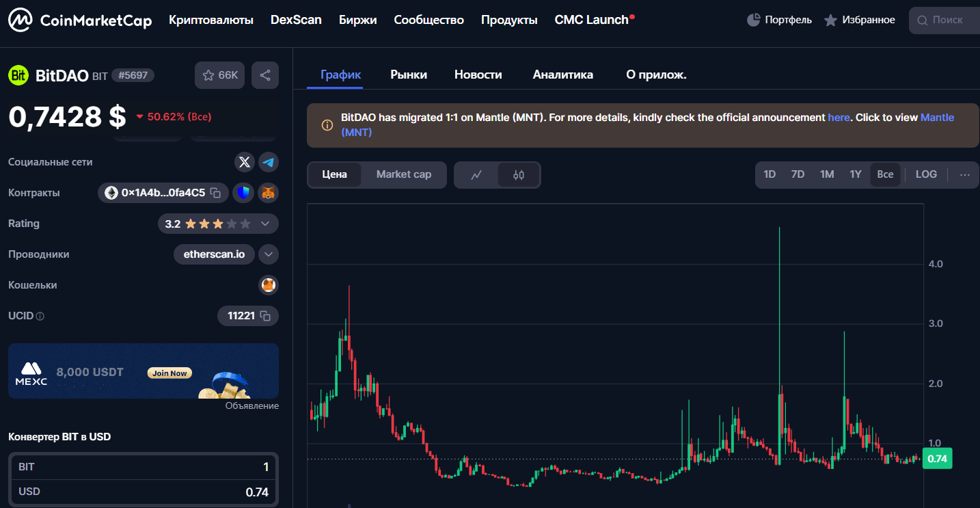This screenshot has width=980, height=508.
Task: Set chart range to Все
Action: click(x=885, y=174)
